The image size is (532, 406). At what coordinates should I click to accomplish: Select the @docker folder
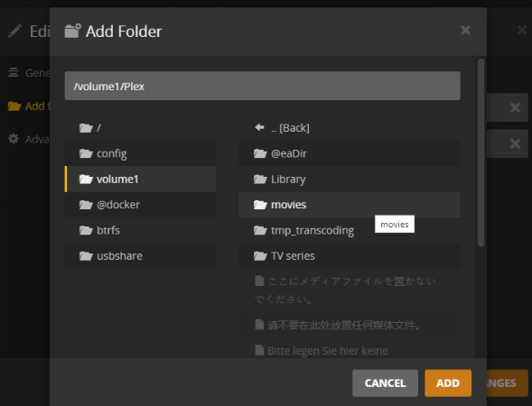(141, 205)
